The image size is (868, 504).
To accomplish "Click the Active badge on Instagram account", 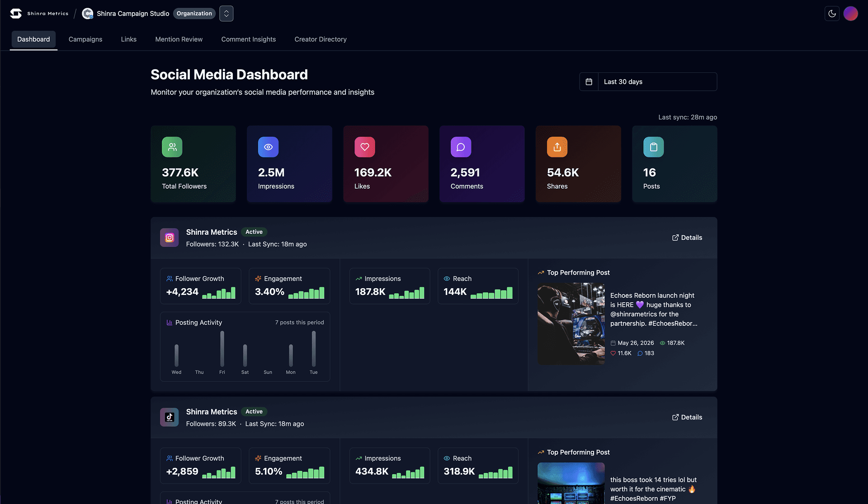I will pyautogui.click(x=254, y=232).
